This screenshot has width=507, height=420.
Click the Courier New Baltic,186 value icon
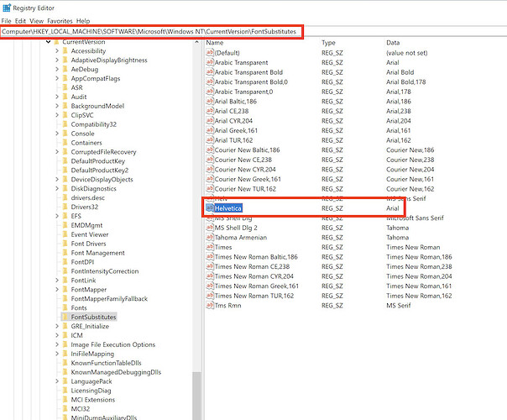(210, 150)
